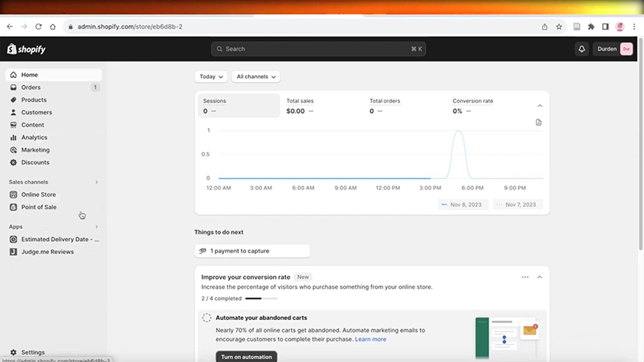Open the Today date range dropdown

pyautogui.click(x=211, y=76)
